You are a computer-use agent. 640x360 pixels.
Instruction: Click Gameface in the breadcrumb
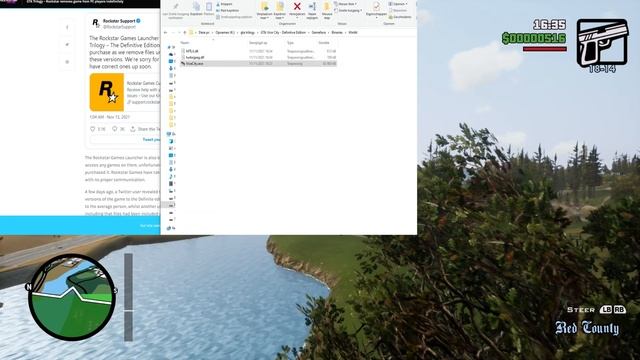(x=318, y=32)
